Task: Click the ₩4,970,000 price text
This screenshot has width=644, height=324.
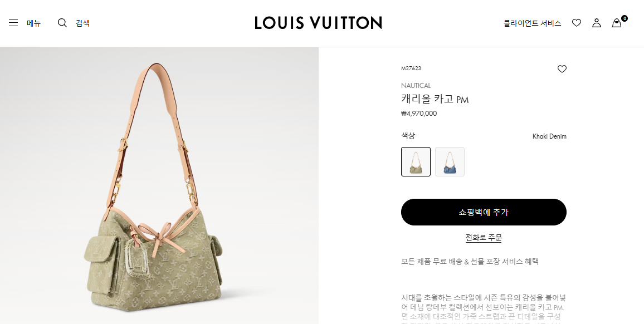Action: coord(419,114)
